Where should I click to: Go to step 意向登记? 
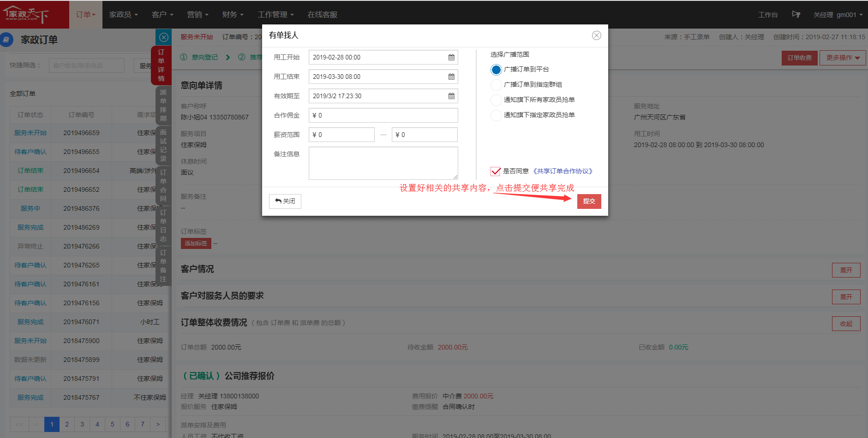pyautogui.click(x=199, y=57)
